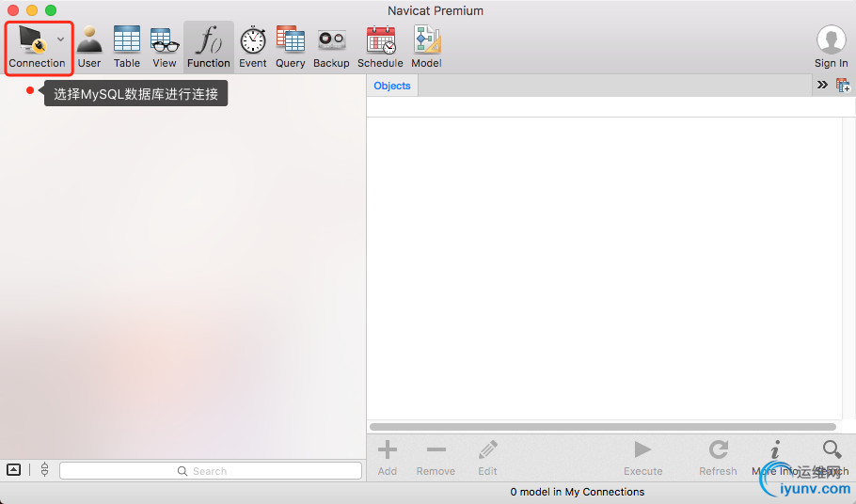Viewport: 856px width, 504px height.
Task: Click the Search magnifier in bottom toolbar
Action: click(832, 449)
